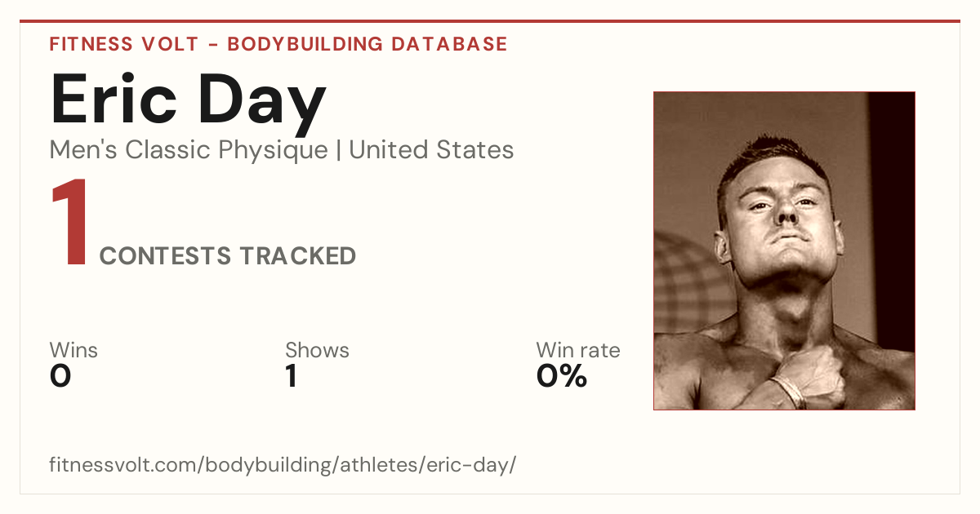
Task: Click the BODYBUILDING DATABASE header words
Action: tap(367, 44)
